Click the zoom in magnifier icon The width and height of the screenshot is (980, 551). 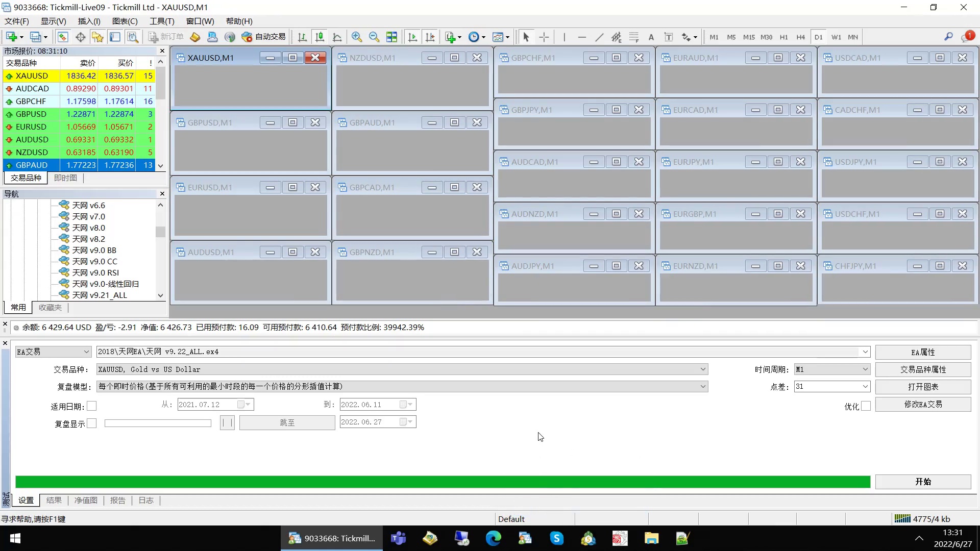(x=357, y=37)
